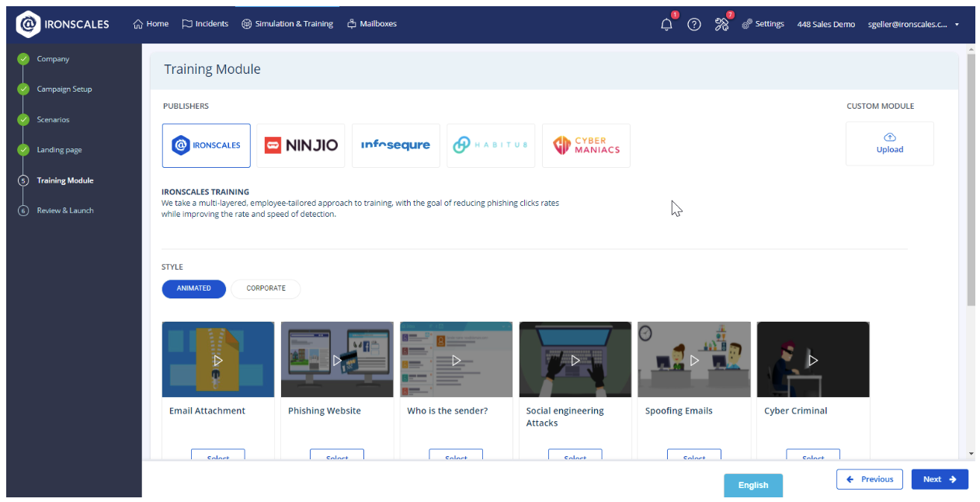This screenshot has width=980, height=502.
Task: Click the Next button
Action: point(940,479)
